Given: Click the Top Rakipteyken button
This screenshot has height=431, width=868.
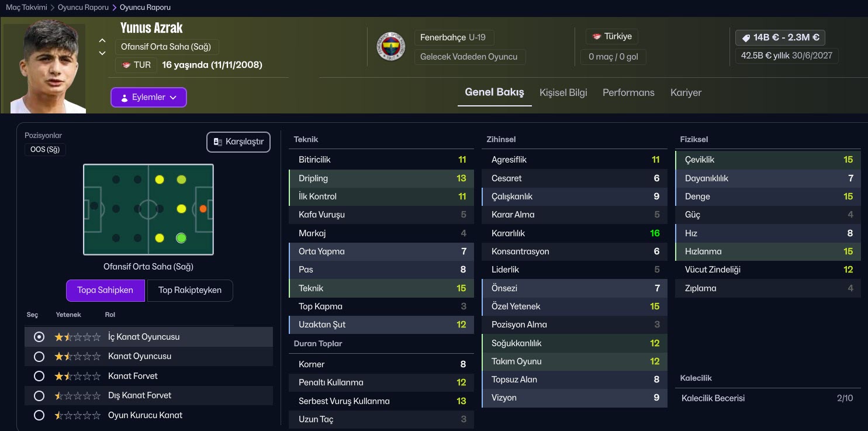Looking at the screenshot, I should [x=190, y=290].
